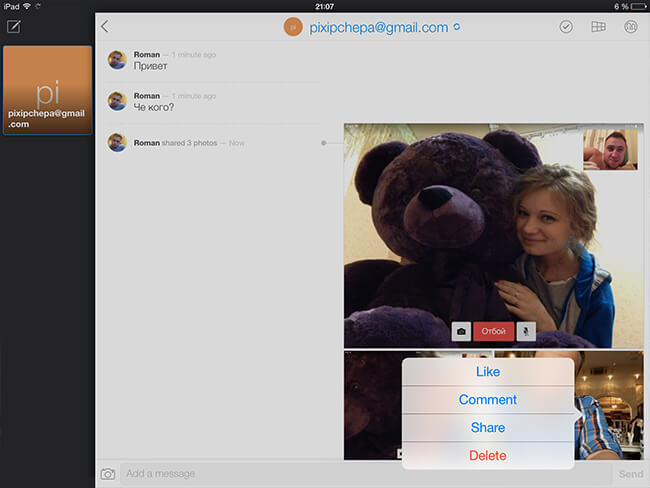Tap the Send button
This screenshot has width=650, height=488.
pos(631,474)
